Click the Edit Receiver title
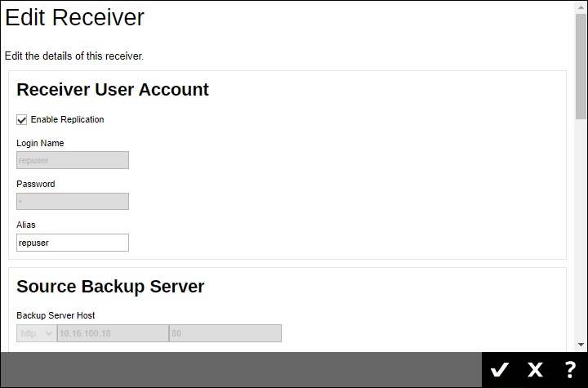The height and width of the screenshot is (388, 588). (74, 18)
